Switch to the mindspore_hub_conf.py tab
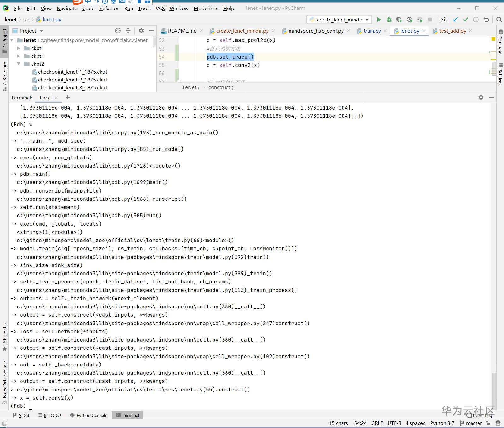Image resolution: width=504 pixels, height=428 pixels. click(x=316, y=31)
